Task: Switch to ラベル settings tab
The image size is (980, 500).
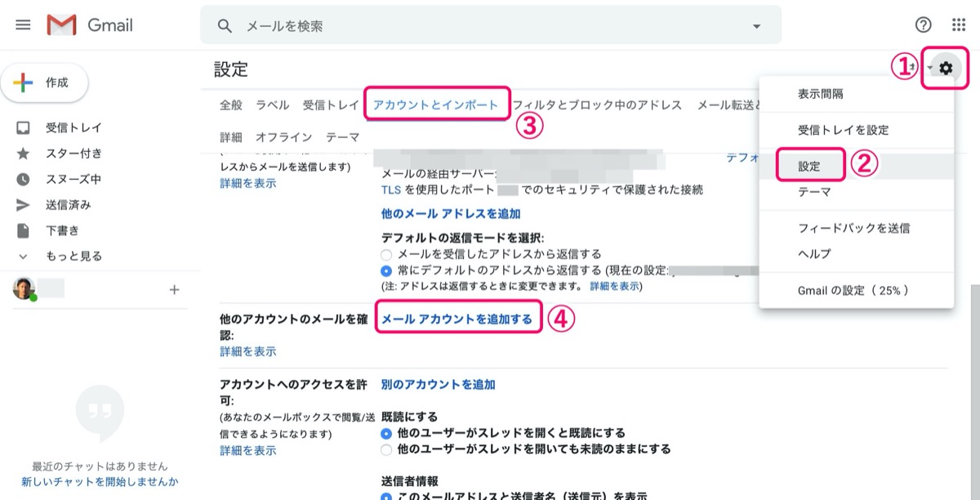Action: point(273,105)
